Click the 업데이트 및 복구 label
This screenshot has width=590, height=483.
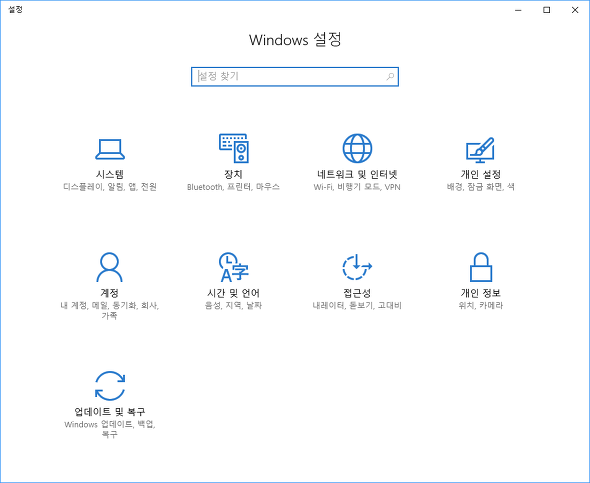pyautogui.click(x=110, y=412)
